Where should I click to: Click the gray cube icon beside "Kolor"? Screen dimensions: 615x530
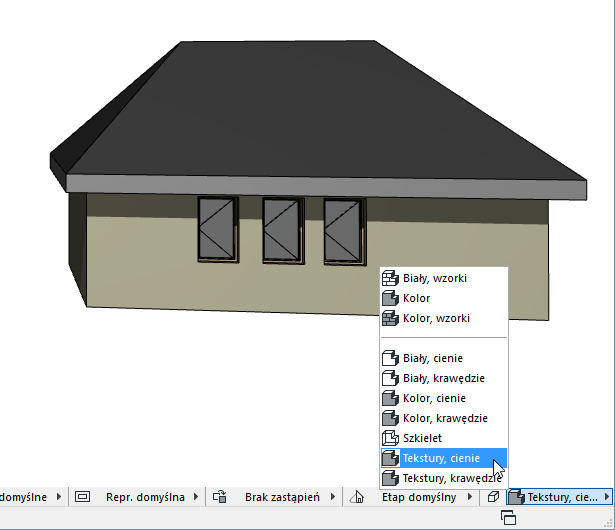(390, 298)
